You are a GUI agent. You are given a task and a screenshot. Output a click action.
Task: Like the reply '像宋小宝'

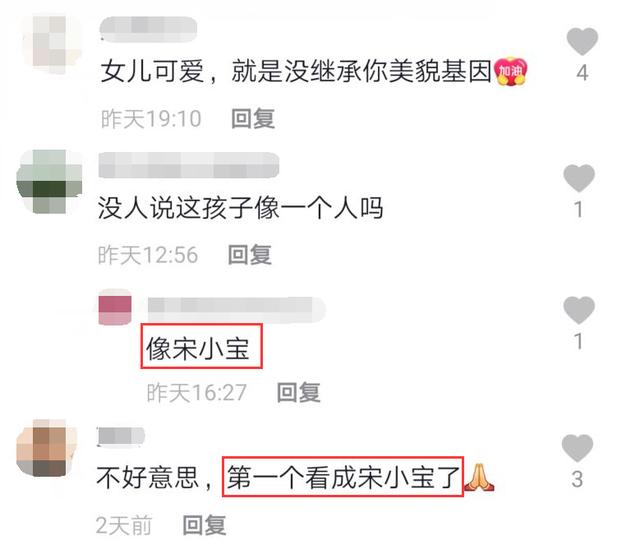click(x=579, y=310)
